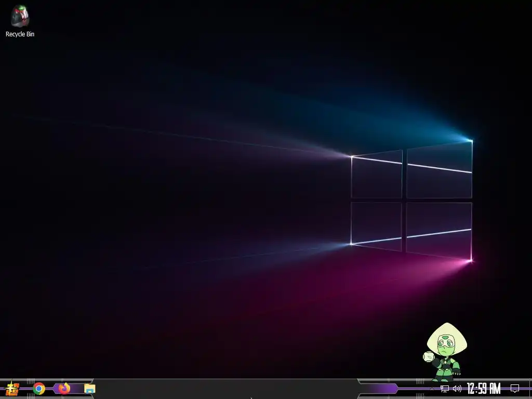Launch Firefox from the taskbar
Image resolution: width=532 pixels, height=399 pixels.
pyautogui.click(x=64, y=388)
